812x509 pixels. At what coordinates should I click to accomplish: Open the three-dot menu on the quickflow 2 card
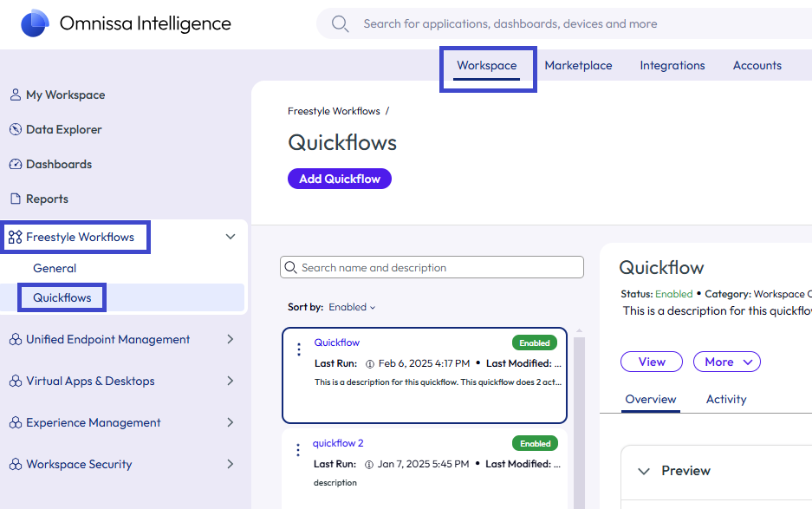[298, 450]
